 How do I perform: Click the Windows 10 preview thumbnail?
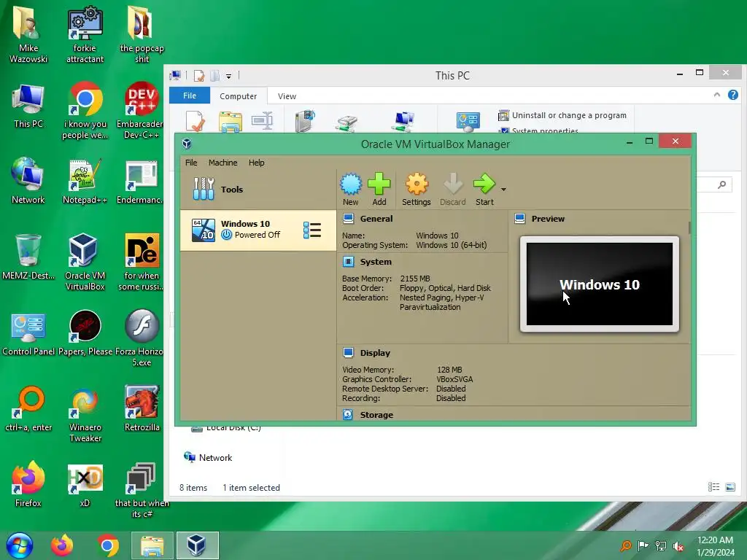tap(600, 284)
